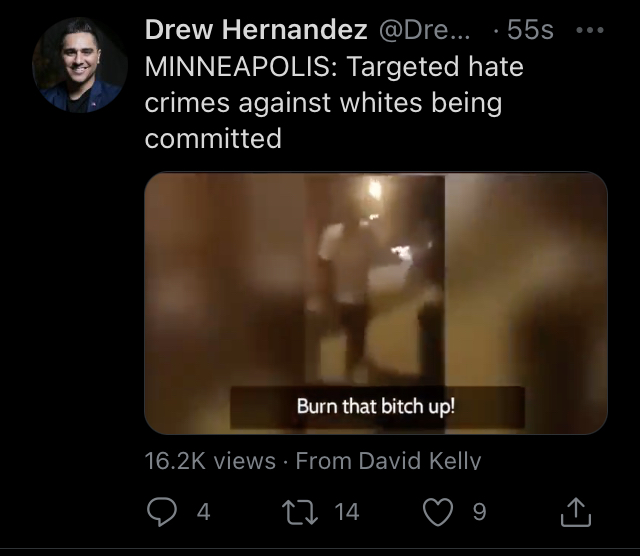Click the bright light in video frame
The width and height of the screenshot is (640, 556).
click(375, 189)
